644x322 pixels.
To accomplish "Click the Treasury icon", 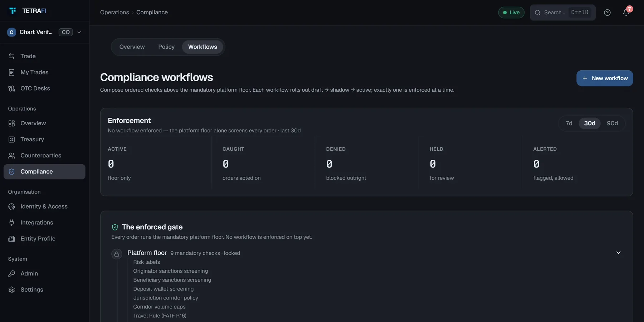I will coord(12,140).
